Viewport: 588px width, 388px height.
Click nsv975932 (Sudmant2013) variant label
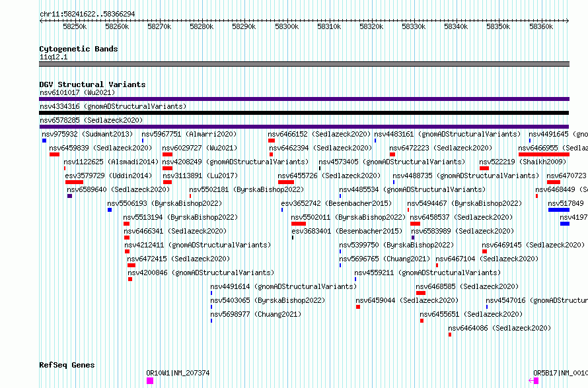(87, 134)
